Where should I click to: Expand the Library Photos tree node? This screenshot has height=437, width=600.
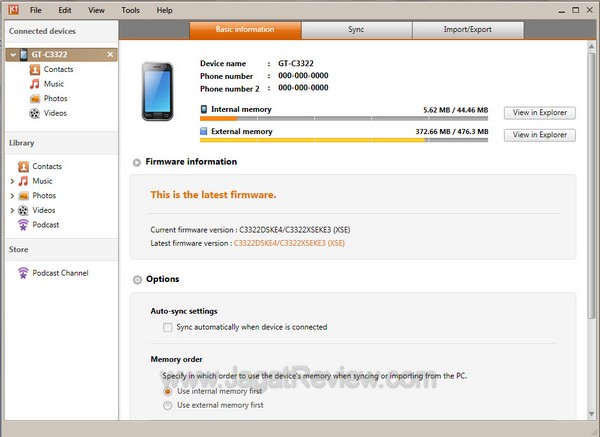12,196
